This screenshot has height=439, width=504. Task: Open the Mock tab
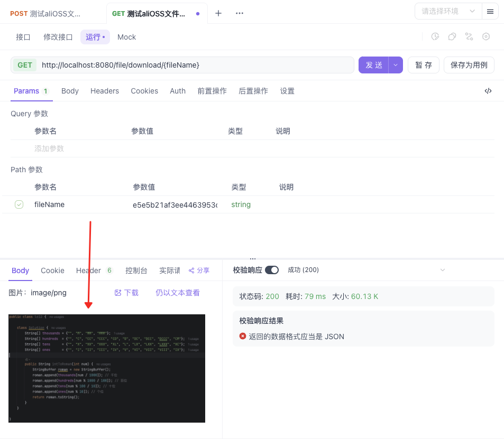click(x=126, y=37)
